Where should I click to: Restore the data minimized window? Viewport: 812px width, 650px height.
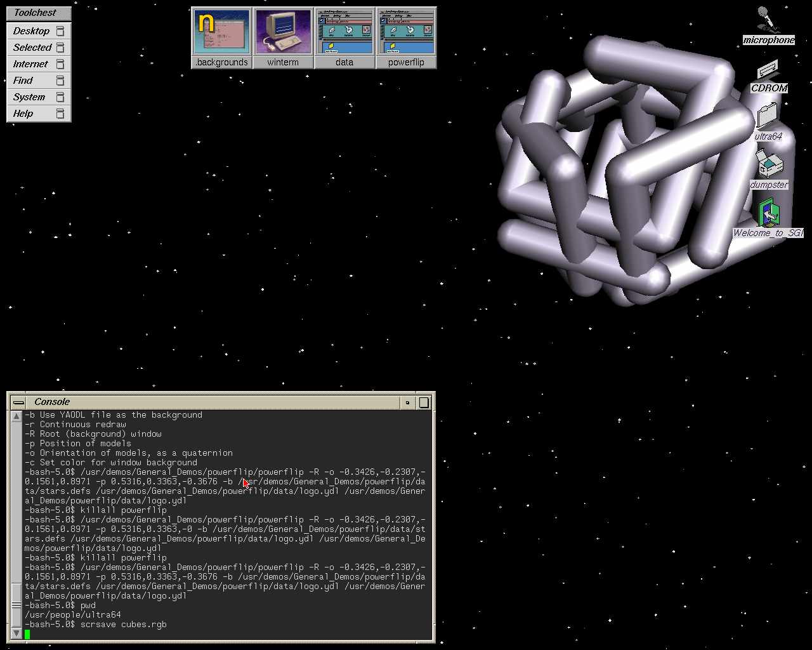(x=344, y=38)
